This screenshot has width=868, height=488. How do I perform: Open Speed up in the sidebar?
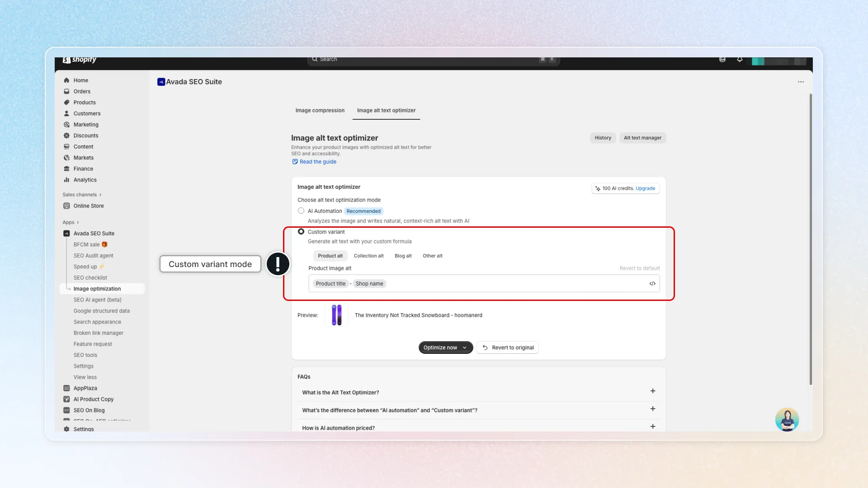tap(89, 267)
